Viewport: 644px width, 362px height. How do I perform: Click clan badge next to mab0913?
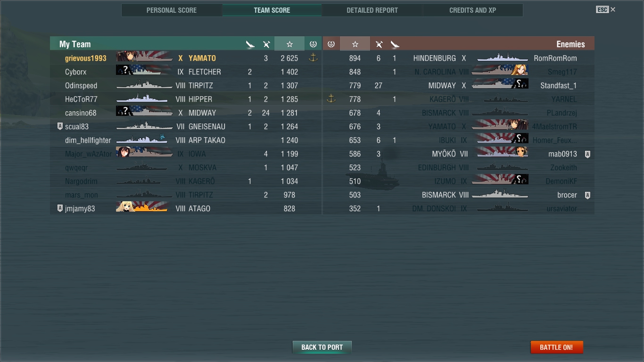(x=587, y=154)
